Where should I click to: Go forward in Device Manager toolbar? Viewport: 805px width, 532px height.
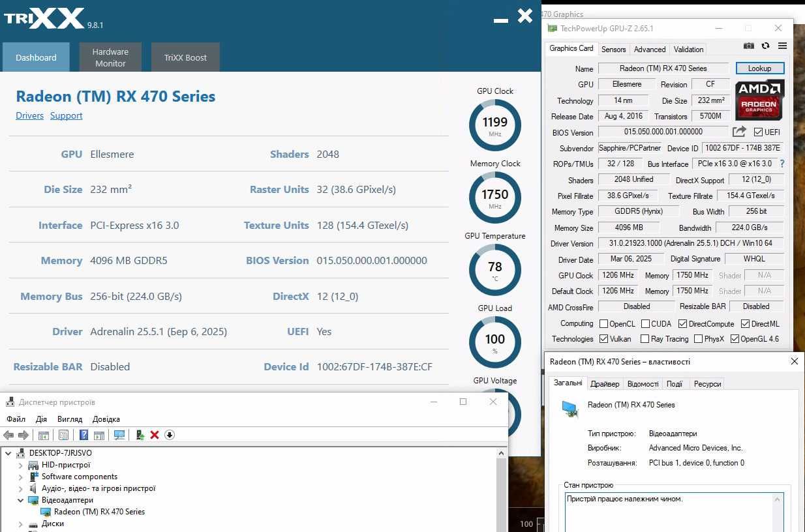[23, 435]
